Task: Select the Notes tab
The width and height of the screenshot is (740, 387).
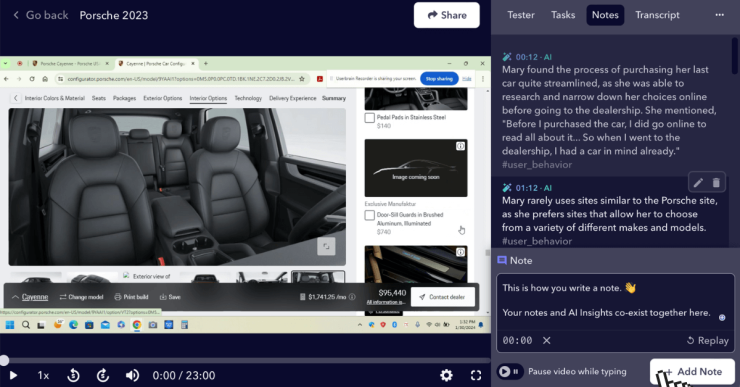Action: point(605,15)
